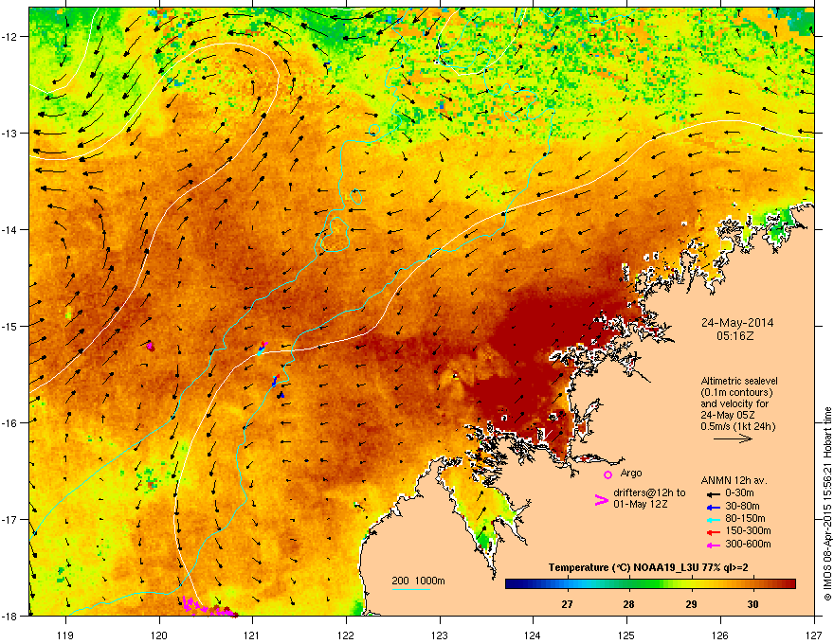Click latitude axis label -15
The image size is (834, 644).
(9, 326)
